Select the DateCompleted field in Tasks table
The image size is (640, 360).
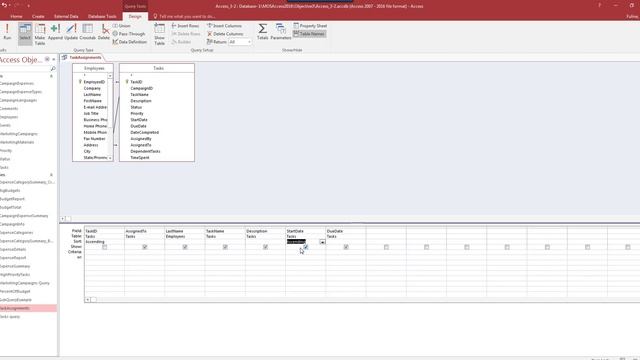tap(144, 133)
